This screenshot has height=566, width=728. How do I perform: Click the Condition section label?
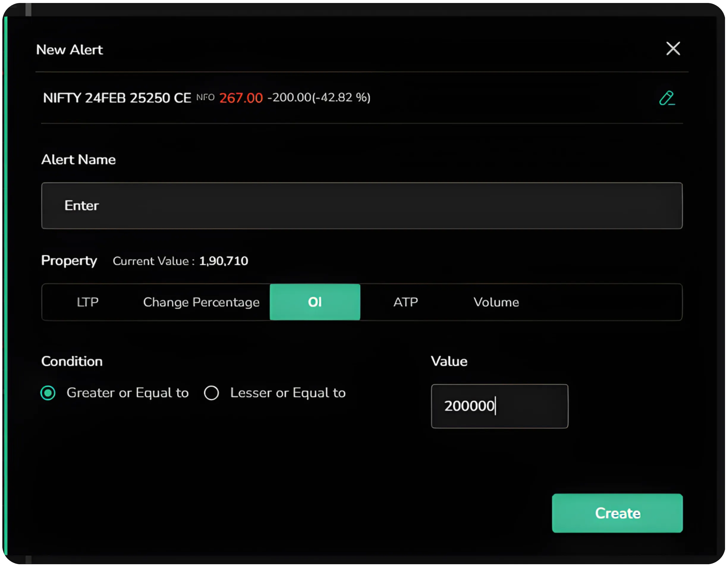pyautogui.click(x=72, y=361)
